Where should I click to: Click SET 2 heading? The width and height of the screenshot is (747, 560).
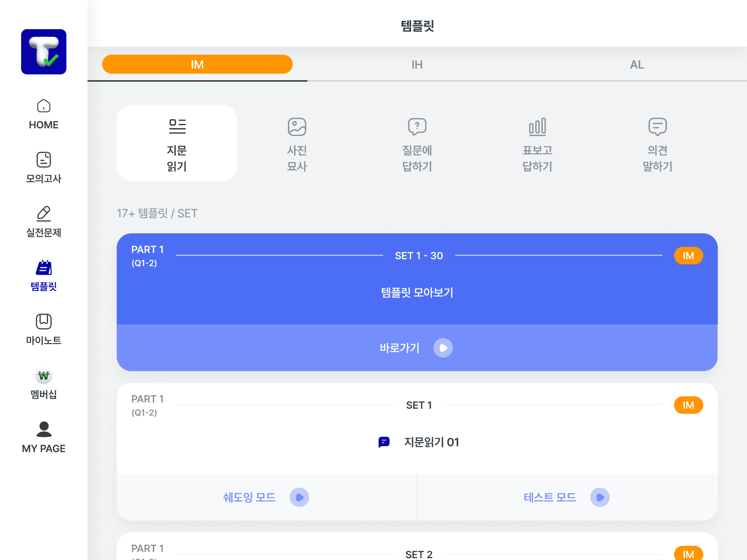(x=419, y=554)
